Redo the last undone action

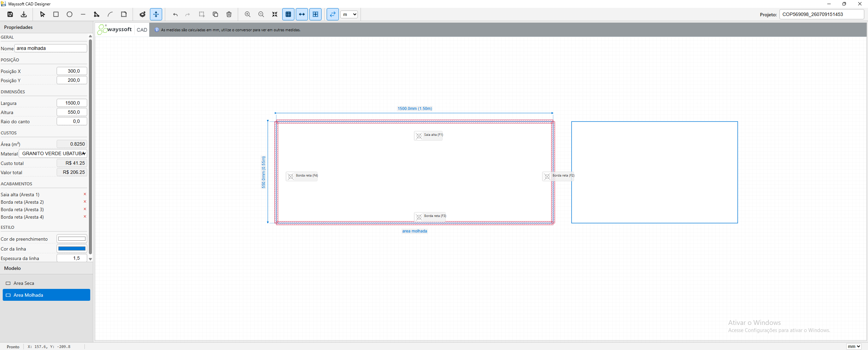click(188, 14)
